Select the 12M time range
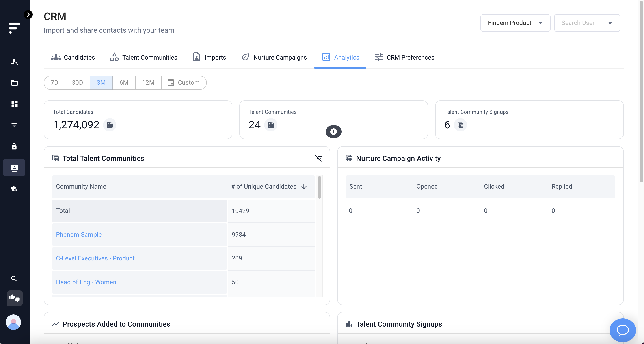This screenshot has height=344, width=644. tap(148, 82)
